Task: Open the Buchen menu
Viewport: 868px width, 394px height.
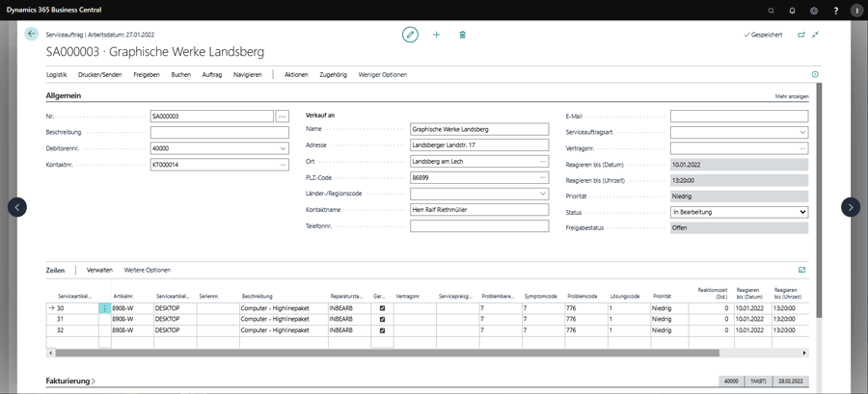Action: (x=181, y=74)
